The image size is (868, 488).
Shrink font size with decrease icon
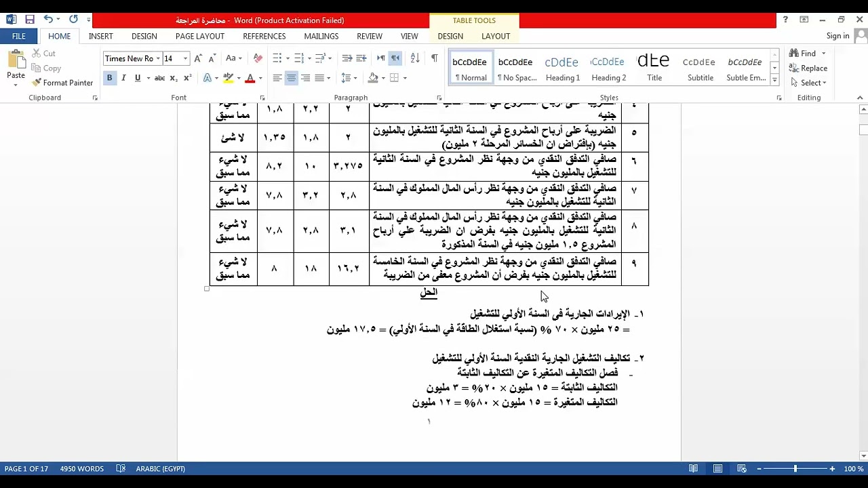[x=212, y=58]
